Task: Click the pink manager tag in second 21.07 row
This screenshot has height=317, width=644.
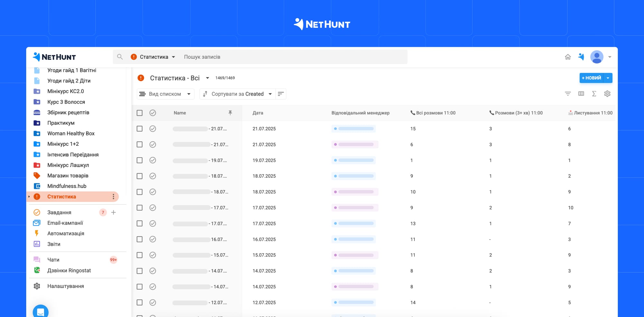Action: (x=355, y=144)
